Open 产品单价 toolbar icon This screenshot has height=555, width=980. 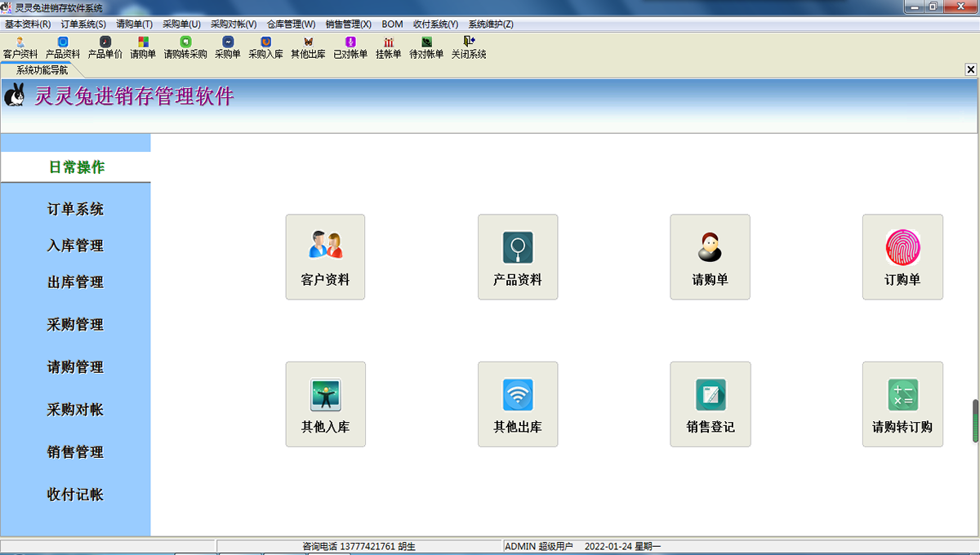[x=105, y=48]
